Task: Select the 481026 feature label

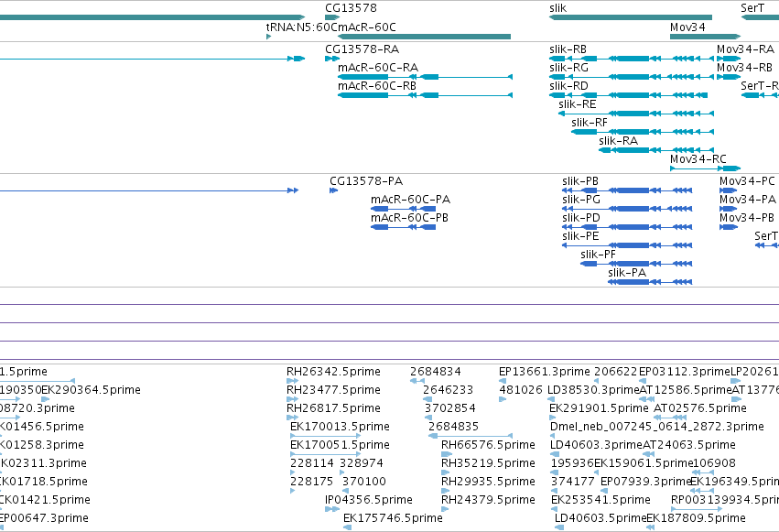Action: 520,390
